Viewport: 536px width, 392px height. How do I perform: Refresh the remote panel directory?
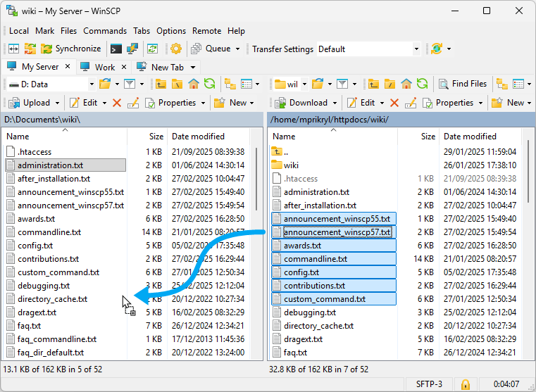point(422,84)
